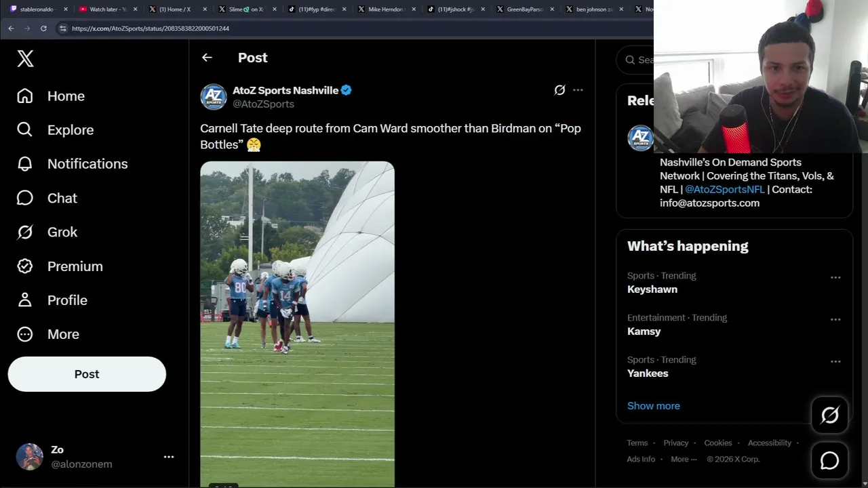Click the white Post button
868x488 pixels.
(x=87, y=374)
